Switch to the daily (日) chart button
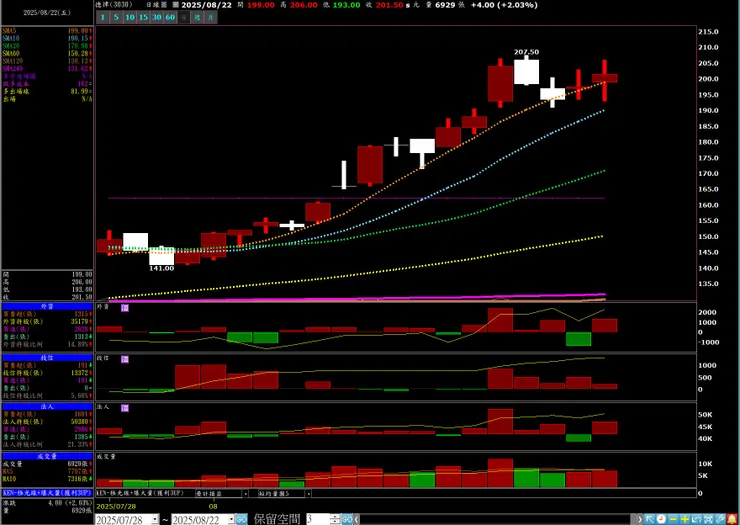The height and width of the screenshot is (525, 740). [x=184, y=17]
